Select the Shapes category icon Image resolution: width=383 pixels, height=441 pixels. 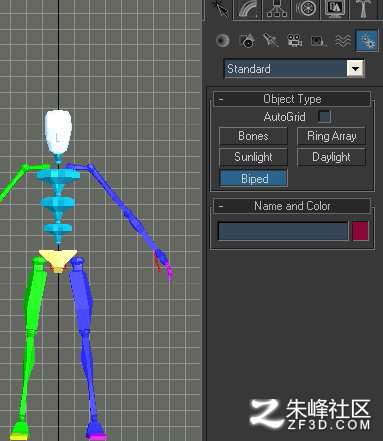(247, 41)
